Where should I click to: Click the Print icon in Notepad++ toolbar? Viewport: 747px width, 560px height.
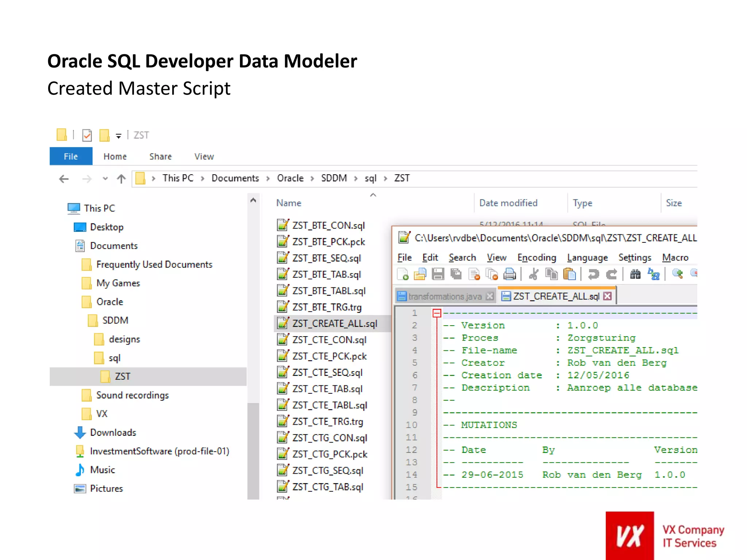pyautogui.click(x=510, y=274)
